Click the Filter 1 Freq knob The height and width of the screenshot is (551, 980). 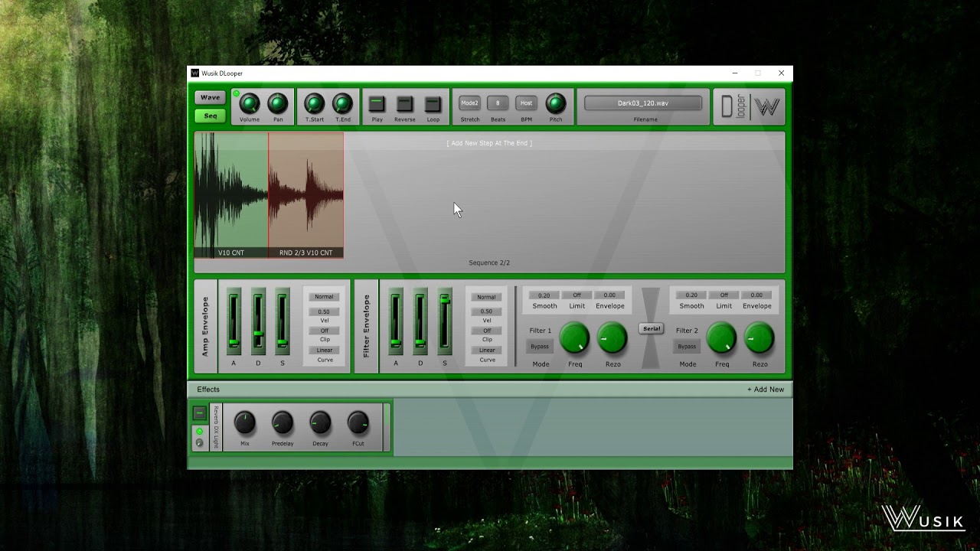click(x=575, y=338)
